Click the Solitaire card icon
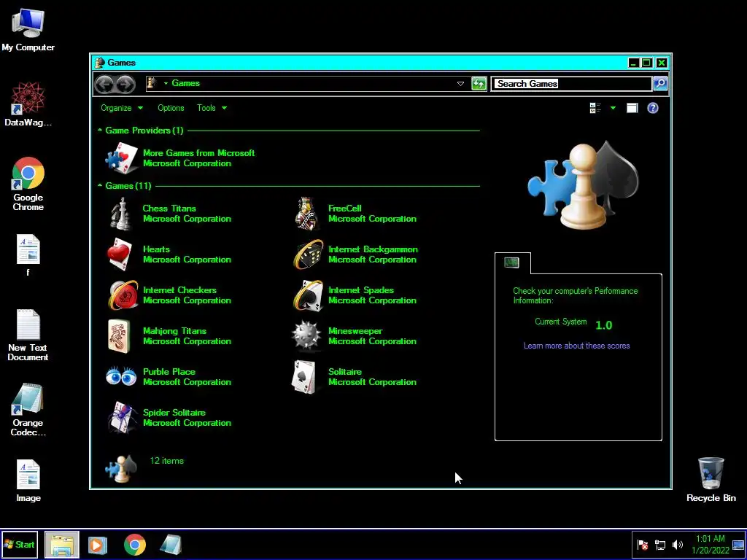 click(x=304, y=377)
